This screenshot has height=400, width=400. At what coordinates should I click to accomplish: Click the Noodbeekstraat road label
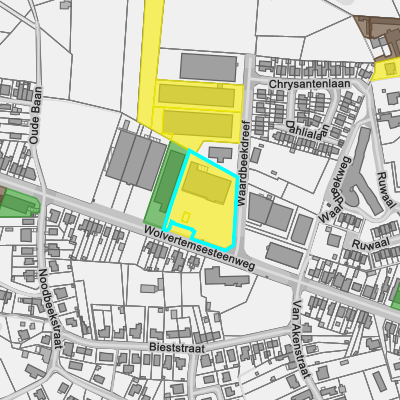click(x=51, y=308)
